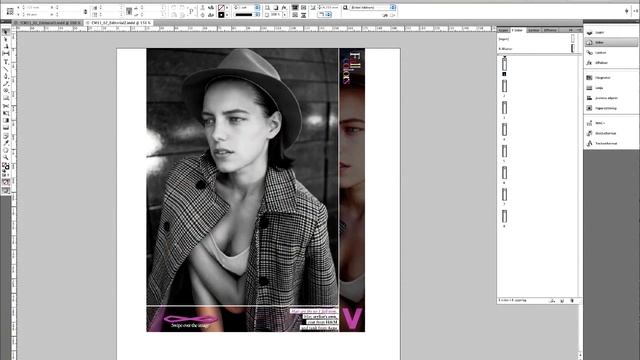Viewport: 640px width, 360px height.
Task: Switch to the CW11_02_Editorial2.indd document tab
Action: click(119, 23)
